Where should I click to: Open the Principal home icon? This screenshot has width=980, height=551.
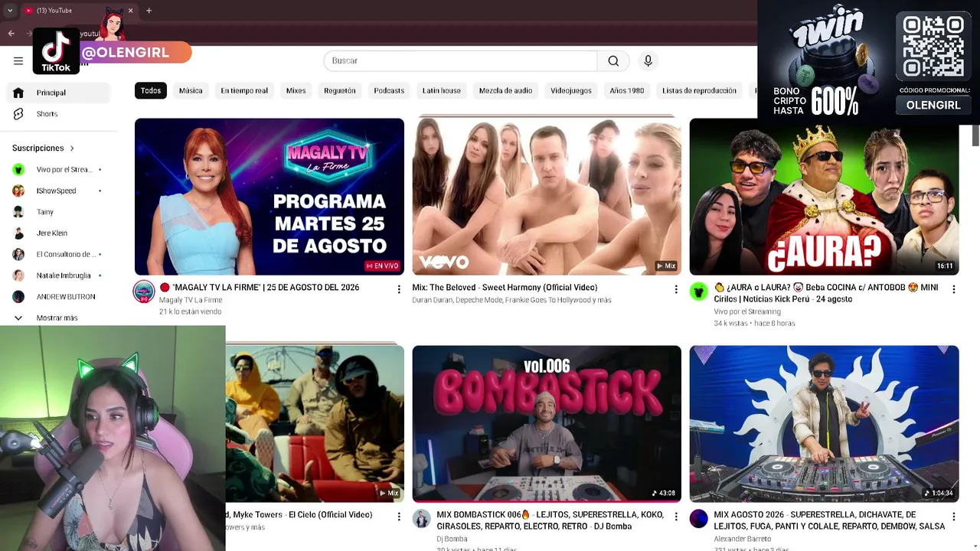18,93
